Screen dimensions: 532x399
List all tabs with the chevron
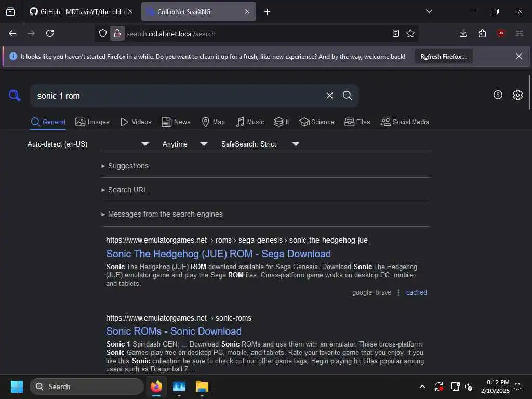tap(429, 11)
